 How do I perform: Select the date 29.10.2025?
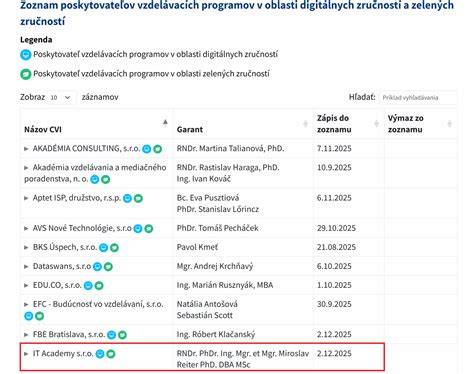coord(336,228)
